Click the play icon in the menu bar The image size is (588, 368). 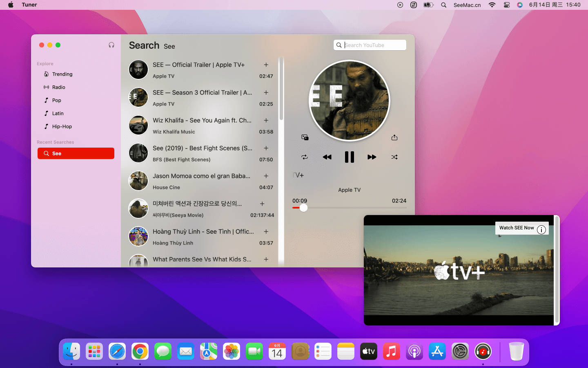point(400,5)
